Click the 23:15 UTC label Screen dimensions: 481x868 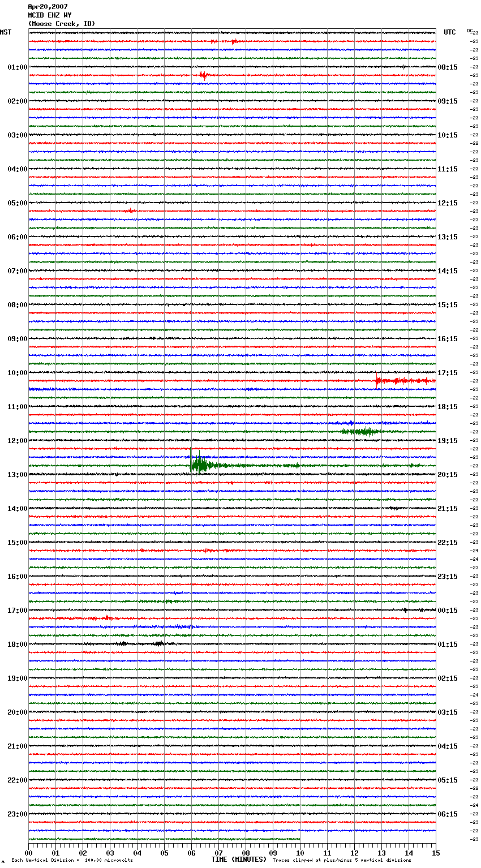[x=448, y=577]
